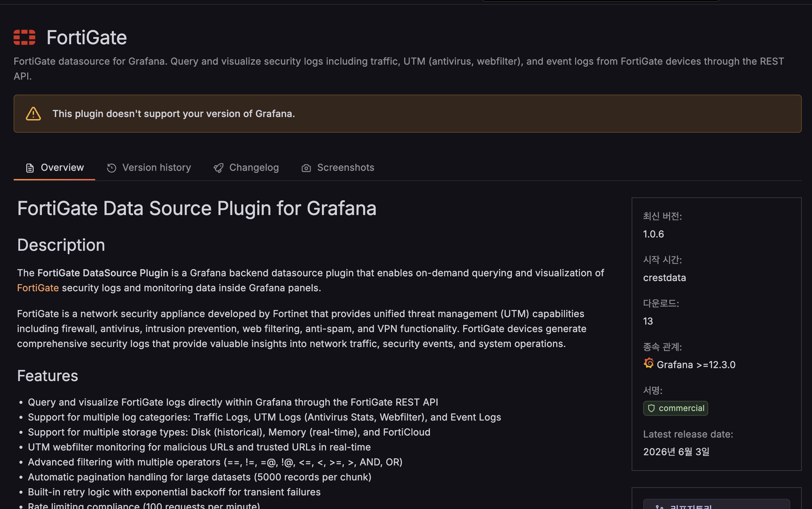Click the UTM webfilter monitoring bullet
The width and height of the screenshot is (812, 509).
199,447
